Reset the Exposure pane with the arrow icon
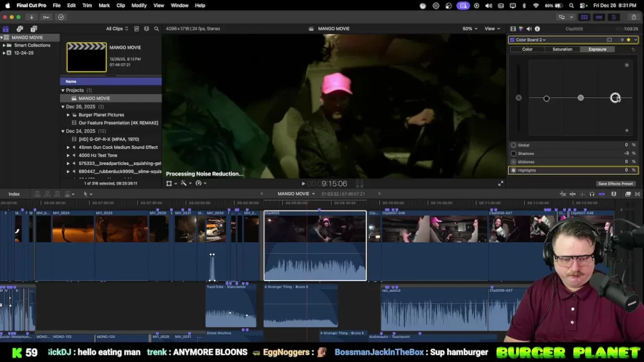This screenshot has height=362, width=644. pyautogui.click(x=633, y=49)
